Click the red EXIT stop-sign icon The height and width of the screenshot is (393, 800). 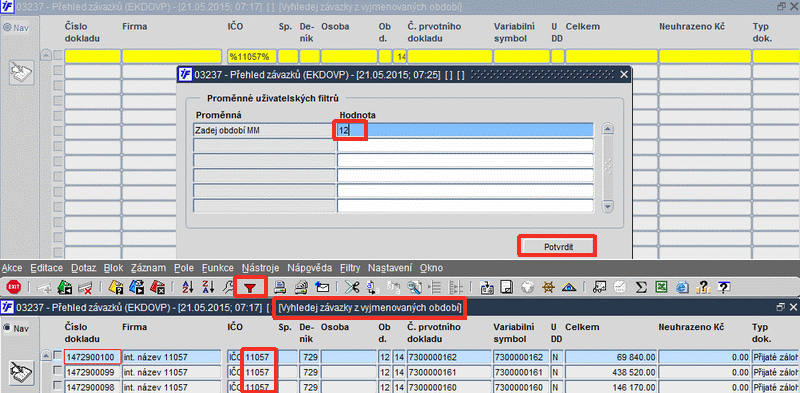14,287
